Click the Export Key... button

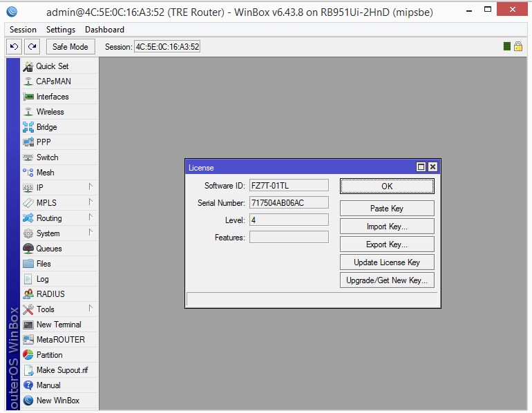point(387,244)
